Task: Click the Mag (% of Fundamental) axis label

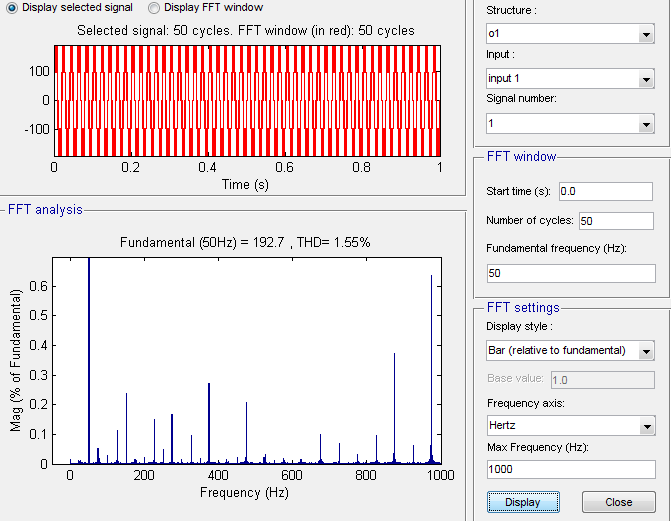Action: tap(15, 360)
